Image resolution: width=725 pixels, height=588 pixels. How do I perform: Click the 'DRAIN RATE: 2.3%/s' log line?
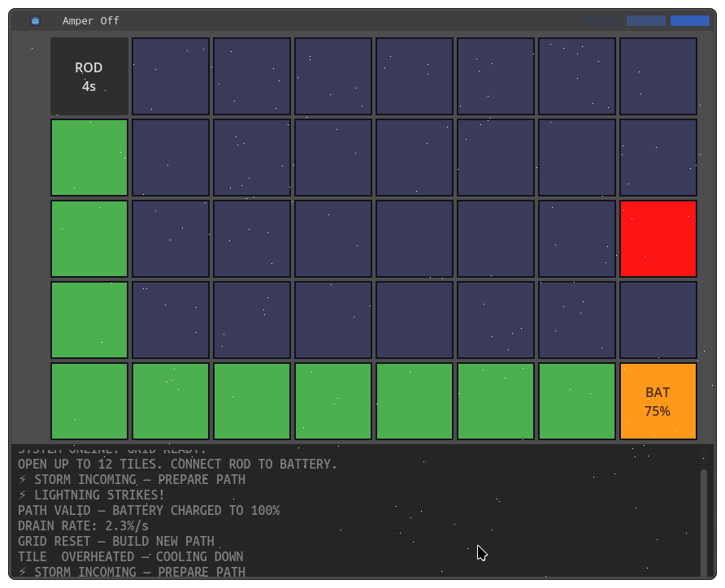83,526
